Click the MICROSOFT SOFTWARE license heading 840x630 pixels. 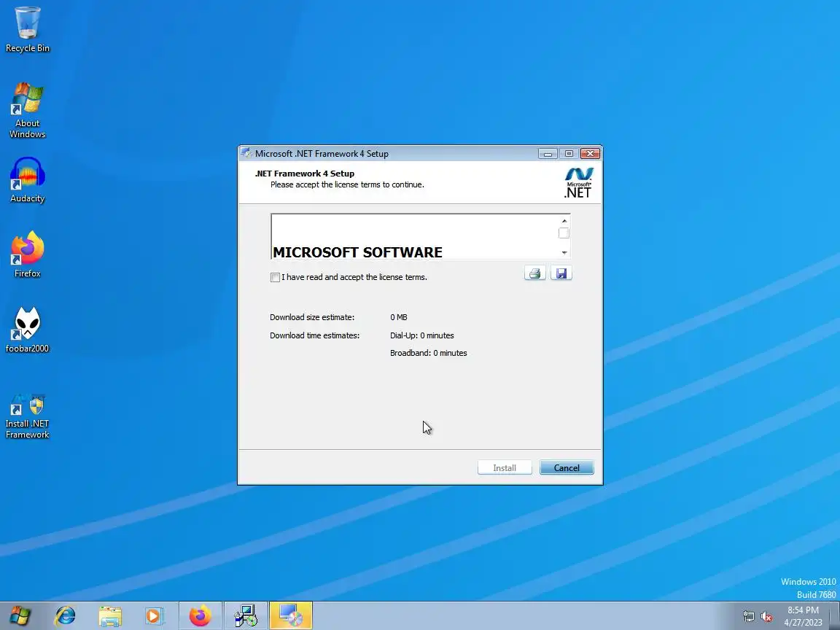pos(357,252)
